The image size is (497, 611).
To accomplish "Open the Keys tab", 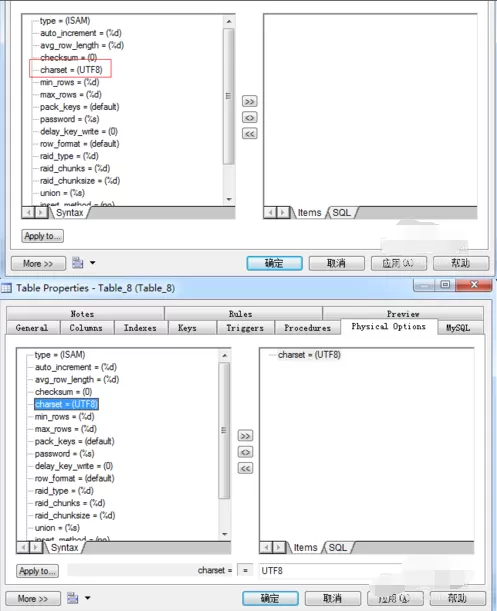I will [187, 328].
